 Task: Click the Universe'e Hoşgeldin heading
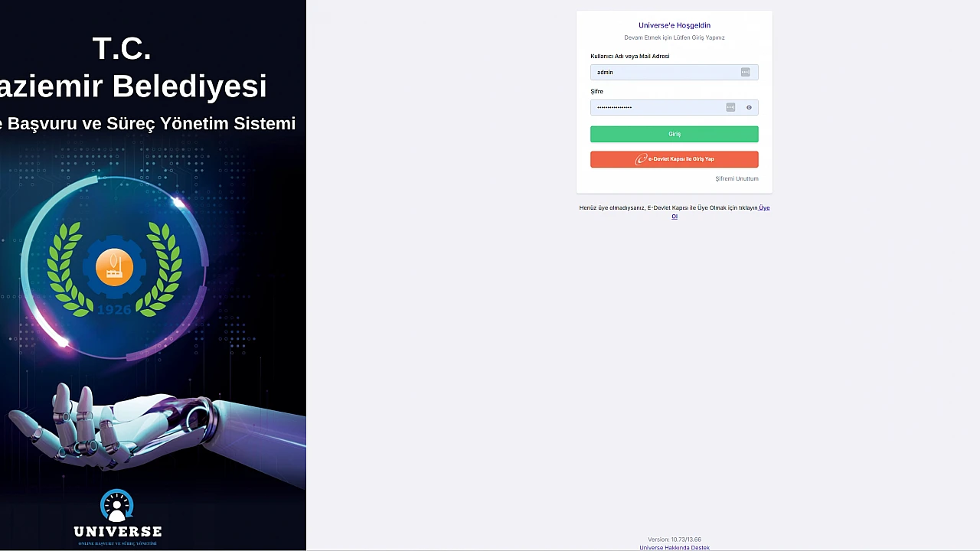(x=674, y=25)
